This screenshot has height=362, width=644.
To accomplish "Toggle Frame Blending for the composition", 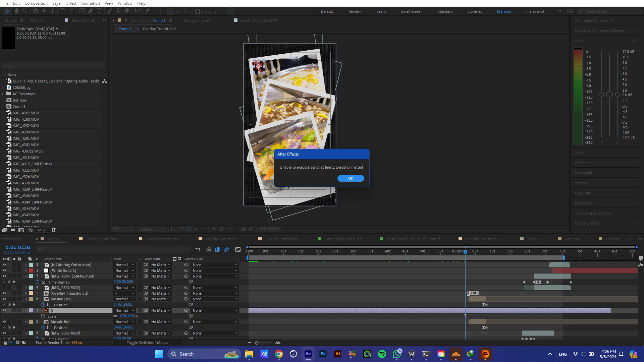I will tap(218, 249).
